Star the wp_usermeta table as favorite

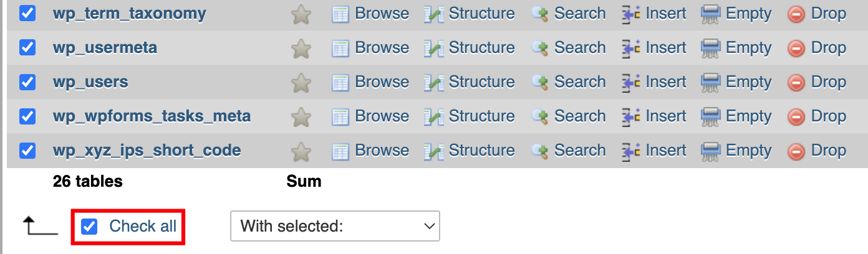[301, 48]
